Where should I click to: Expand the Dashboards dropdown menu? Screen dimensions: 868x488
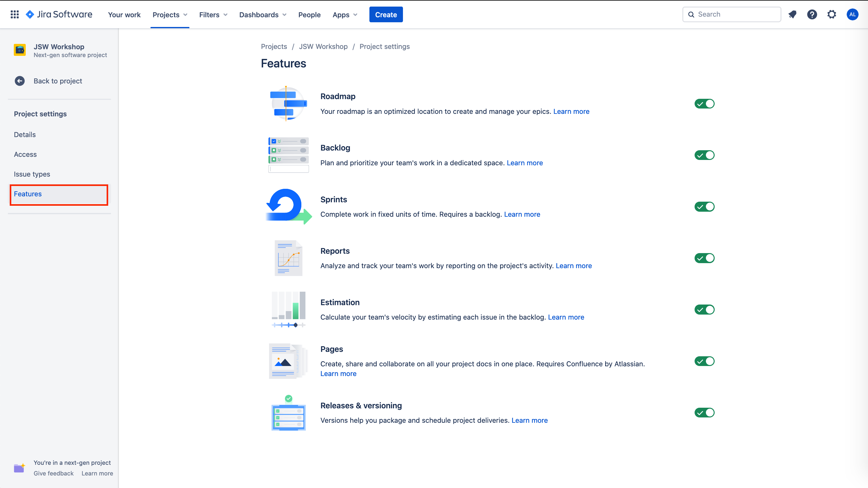tap(263, 14)
